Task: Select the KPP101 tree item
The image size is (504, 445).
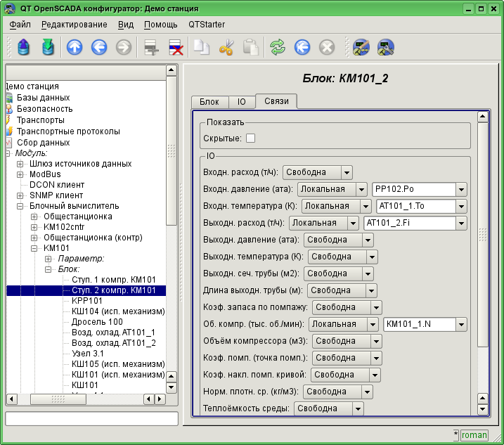Action: tap(86, 301)
